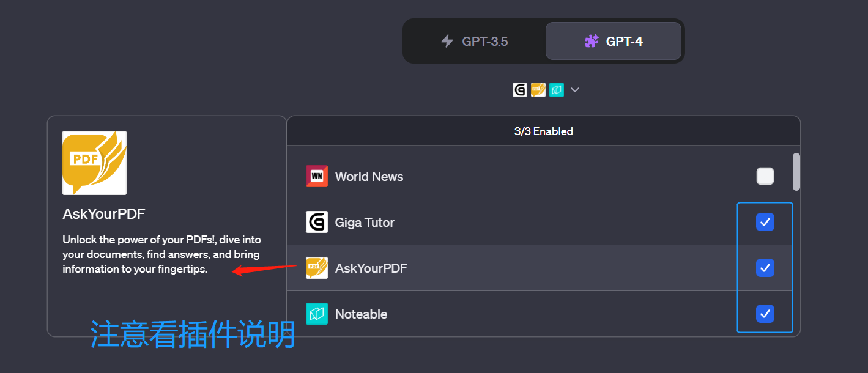The width and height of the screenshot is (868, 373).
Task: Uncheck the AskYourPDF plugin checkbox
Action: click(x=765, y=268)
